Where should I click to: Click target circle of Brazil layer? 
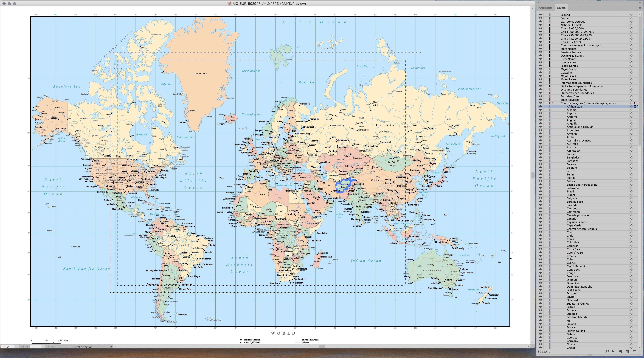point(631,192)
